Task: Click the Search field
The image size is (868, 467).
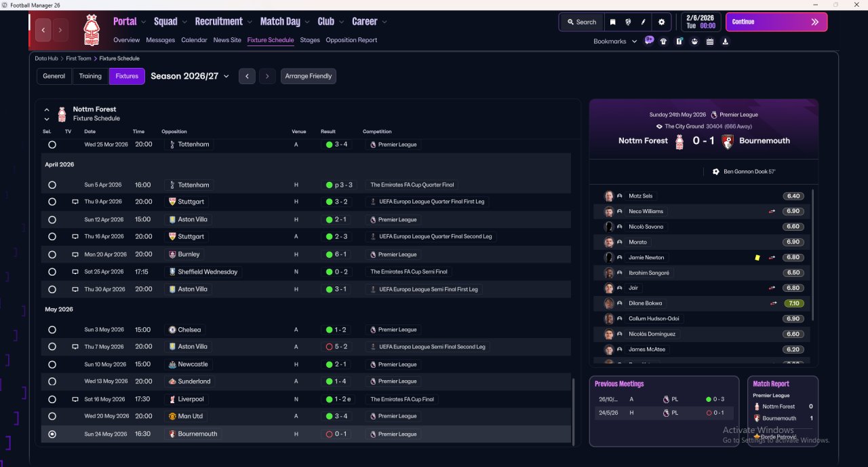Action: coord(581,22)
